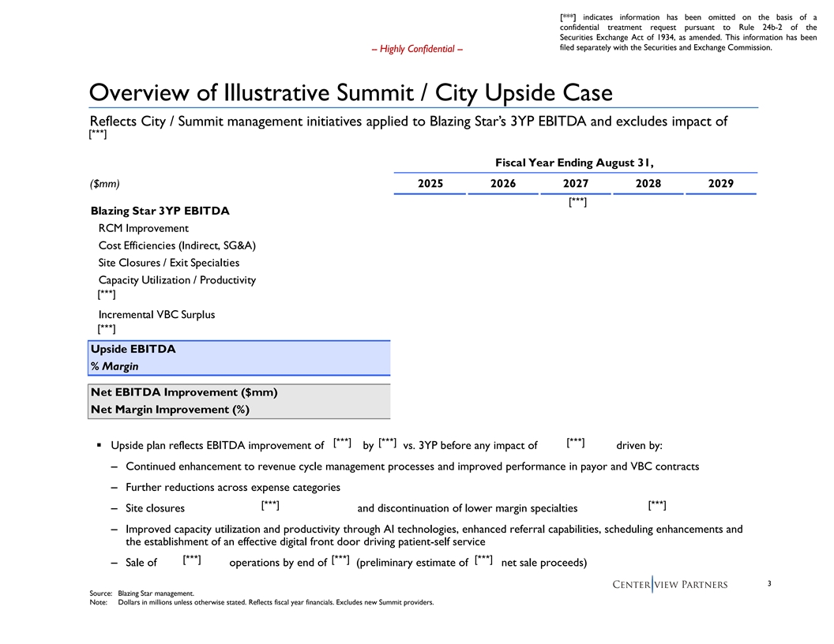Click the page number 3

[x=769, y=583]
